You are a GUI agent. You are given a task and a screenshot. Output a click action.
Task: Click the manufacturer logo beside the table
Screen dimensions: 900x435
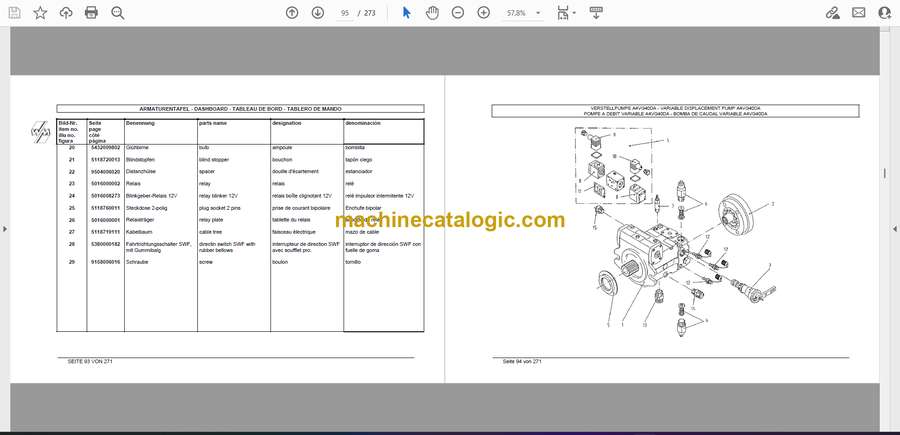pyautogui.click(x=40, y=132)
